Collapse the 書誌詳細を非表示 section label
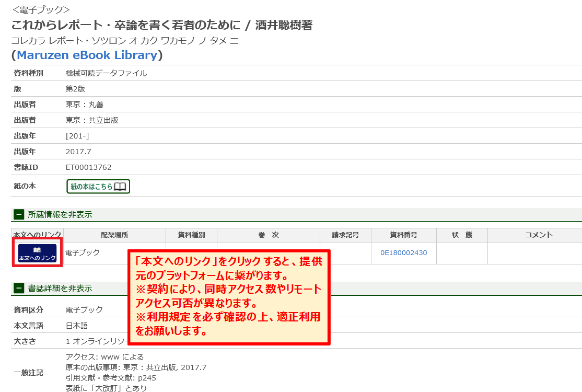Image resolution: width=582 pixels, height=392 pixels. [x=60, y=288]
